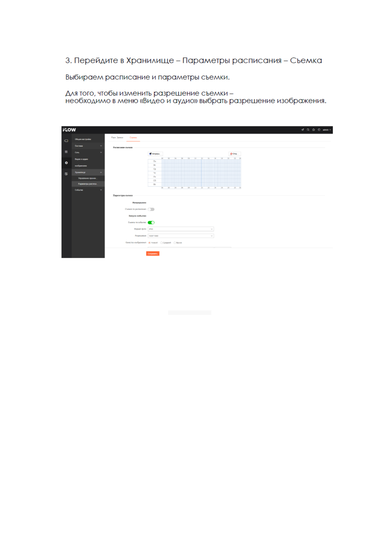Select the Чт row label in schedule
This screenshot has height=554, width=392.
click(x=155, y=173)
